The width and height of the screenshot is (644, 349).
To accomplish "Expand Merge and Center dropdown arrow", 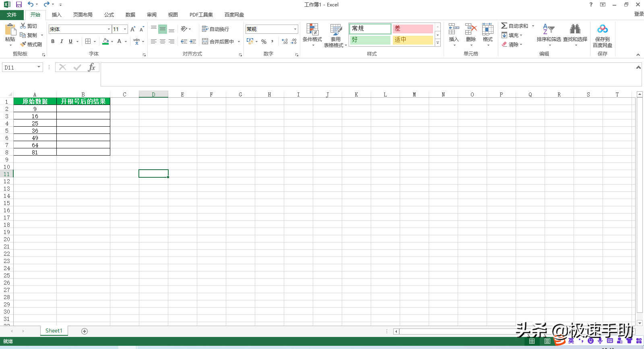I will point(239,41).
